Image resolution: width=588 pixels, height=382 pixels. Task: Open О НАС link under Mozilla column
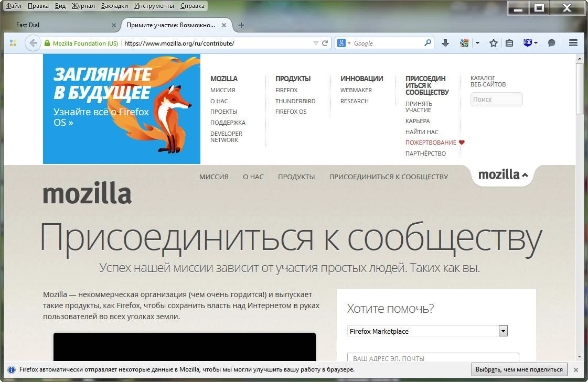pyautogui.click(x=219, y=101)
